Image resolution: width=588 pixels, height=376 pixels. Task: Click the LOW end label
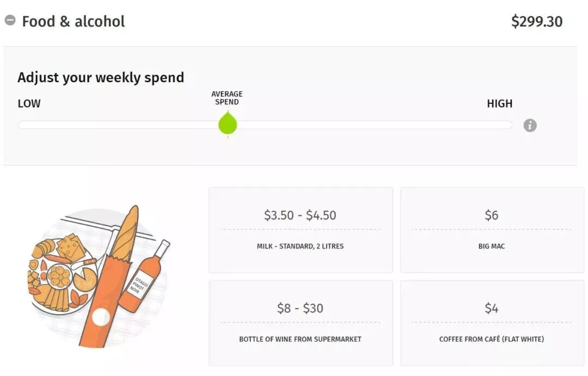tap(29, 103)
